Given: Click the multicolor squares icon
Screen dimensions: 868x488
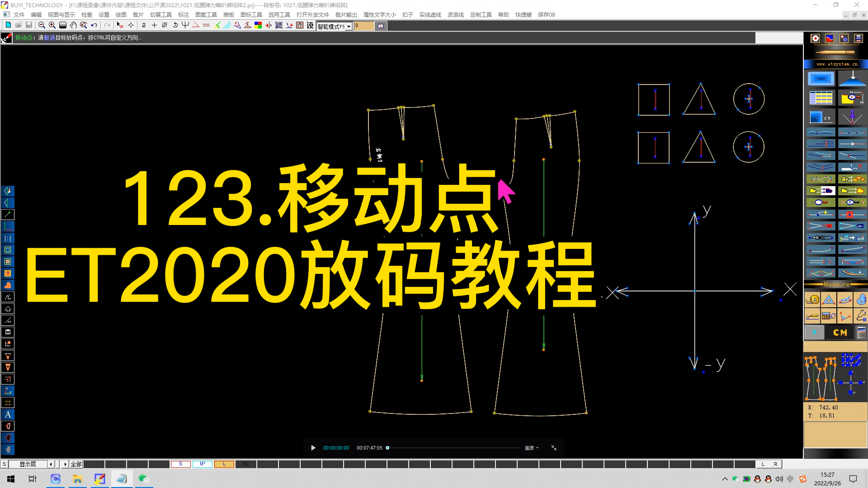Looking at the screenshot, I should [x=258, y=25].
